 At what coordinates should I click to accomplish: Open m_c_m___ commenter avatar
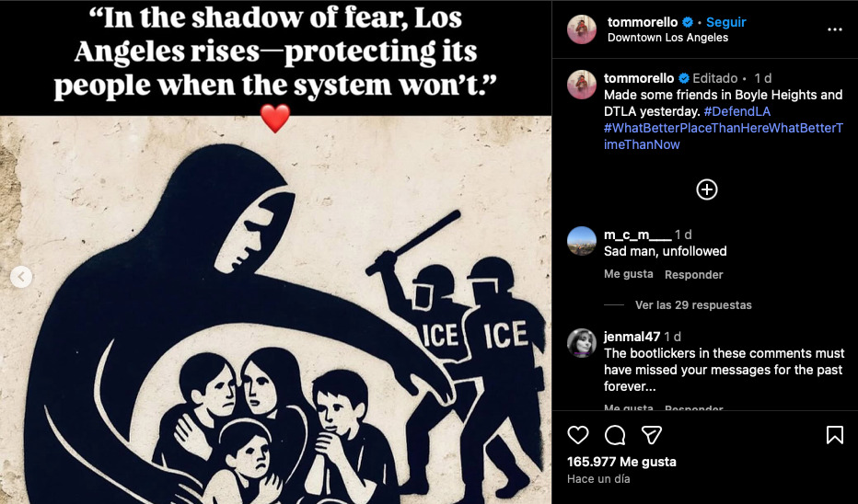(582, 241)
